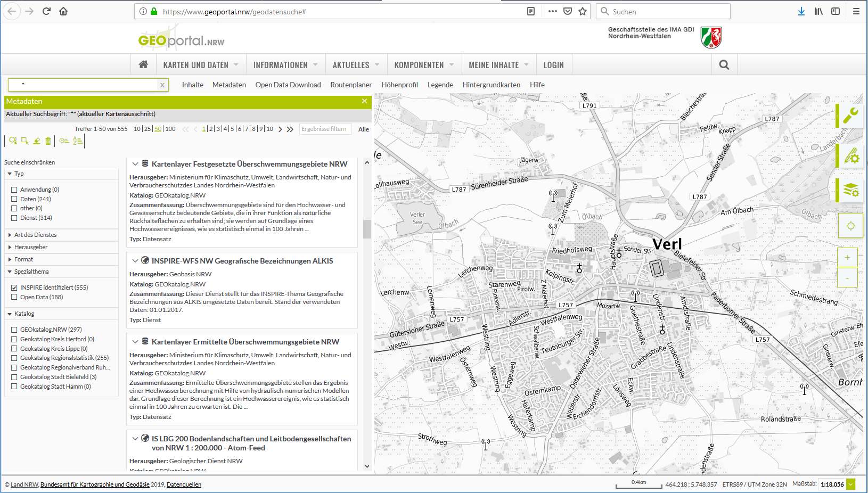Expand the Herausgeber filter section
The width and height of the screenshot is (868, 493).
[31, 247]
